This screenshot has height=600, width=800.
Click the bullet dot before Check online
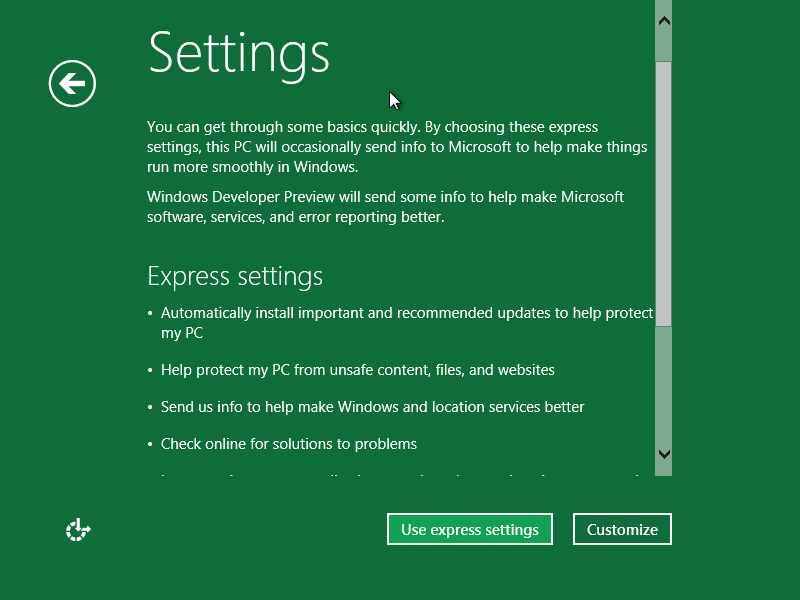[x=150, y=444]
